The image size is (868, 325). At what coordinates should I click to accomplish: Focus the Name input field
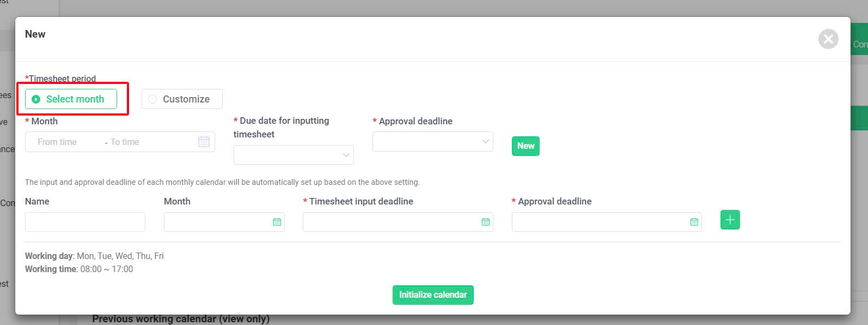point(85,222)
